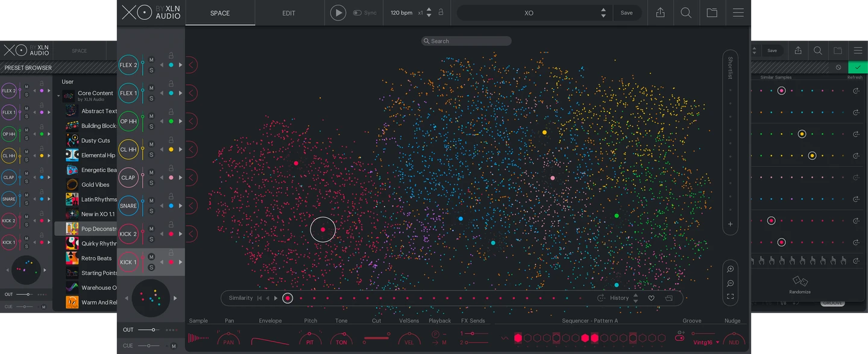Screen dimensions: 868x354
Task: Toggle the Sync switch
Action: 357,13
